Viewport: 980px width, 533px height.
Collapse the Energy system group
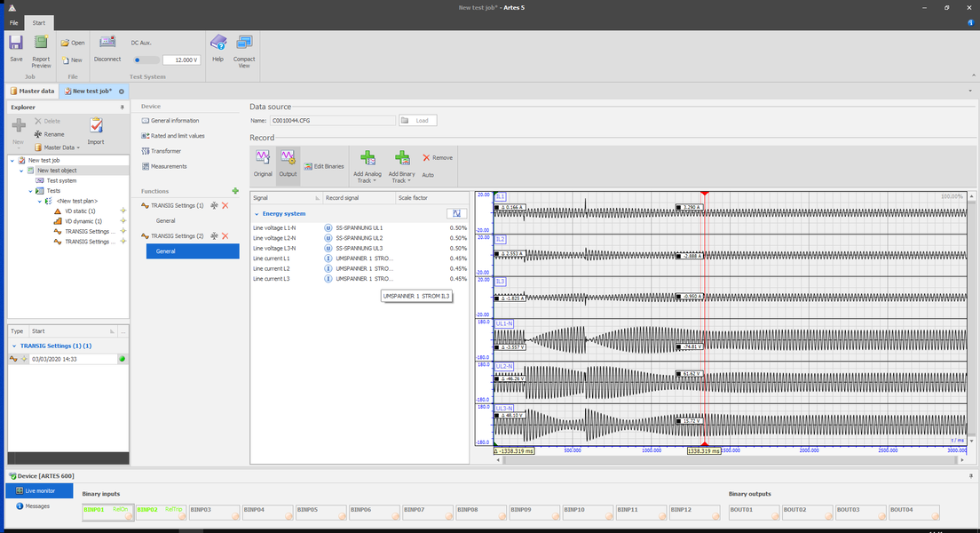(x=257, y=214)
